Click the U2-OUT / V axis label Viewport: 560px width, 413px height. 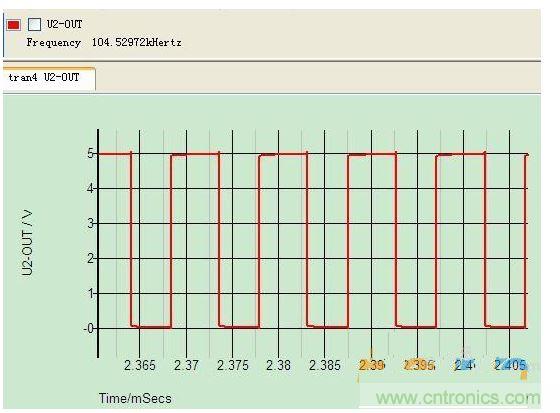[x=27, y=243]
